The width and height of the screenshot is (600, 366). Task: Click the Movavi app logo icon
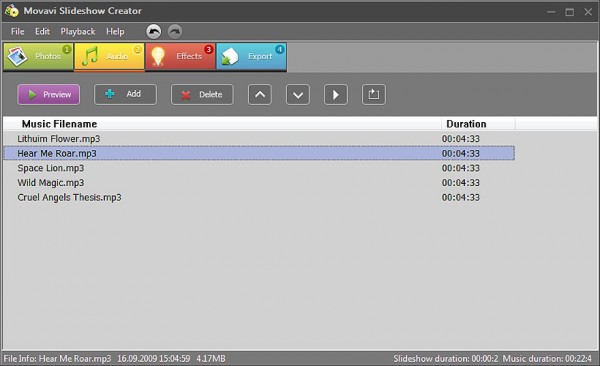coord(12,11)
